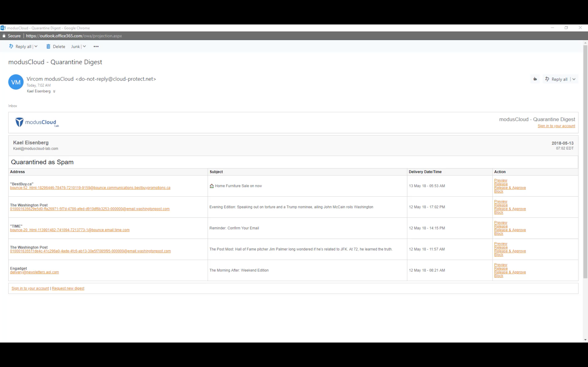Preview the BestBuy.ca quarantined message
This screenshot has width=588, height=367.
tap(501, 180)
